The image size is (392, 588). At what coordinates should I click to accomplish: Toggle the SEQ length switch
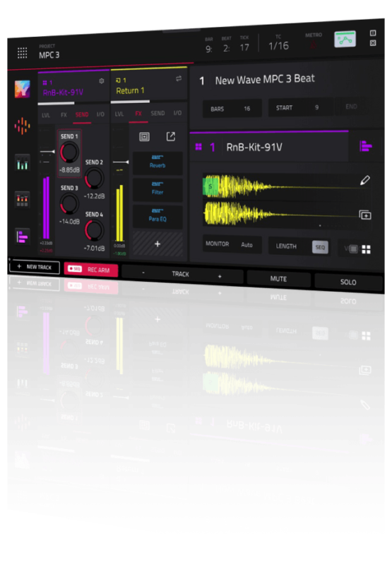(x=320, y=247)
